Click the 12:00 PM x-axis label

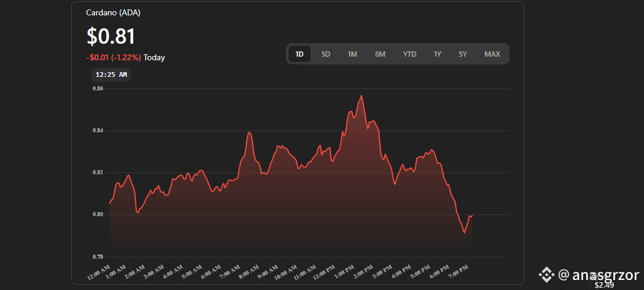pos(323,272)
